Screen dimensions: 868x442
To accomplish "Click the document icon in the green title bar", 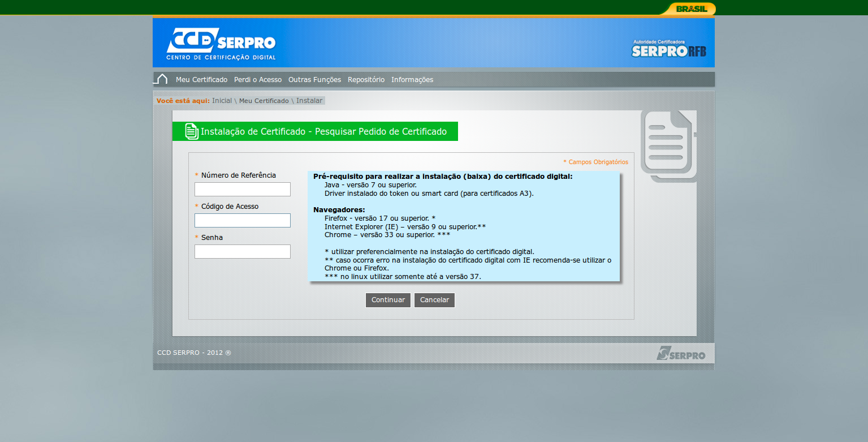I will pyautogui.click(x=192, y=131).
